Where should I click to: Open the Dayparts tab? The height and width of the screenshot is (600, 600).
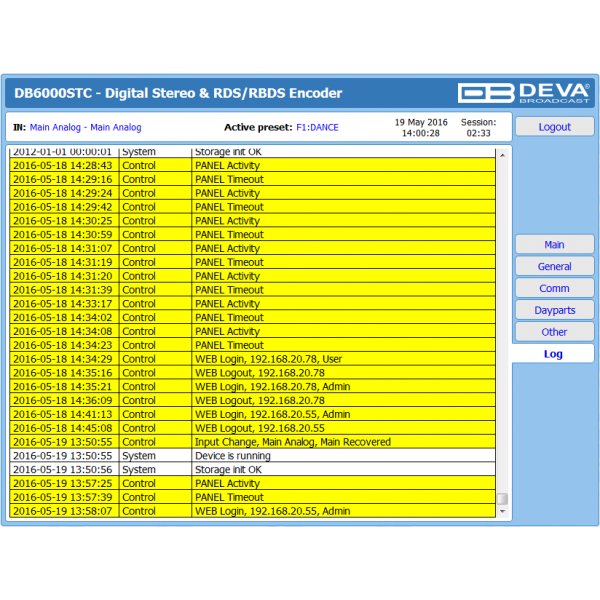click(554, 310)
